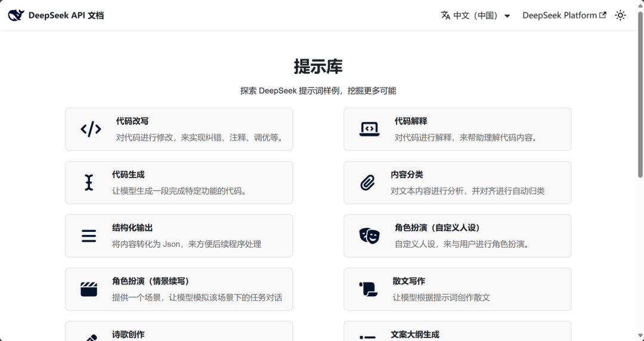
Task: Open the 代码改写 prompt card title
Action: coord(132,121)
